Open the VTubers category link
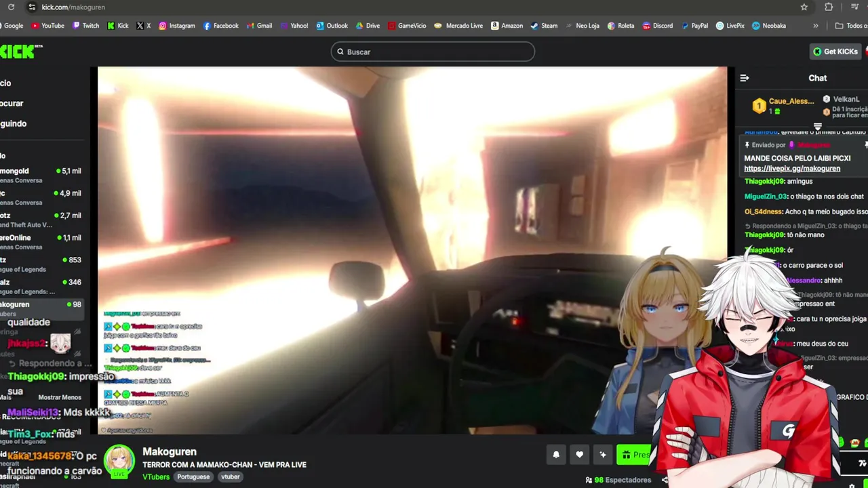Viewport: 868px width, 488px height. click(156, 476)
